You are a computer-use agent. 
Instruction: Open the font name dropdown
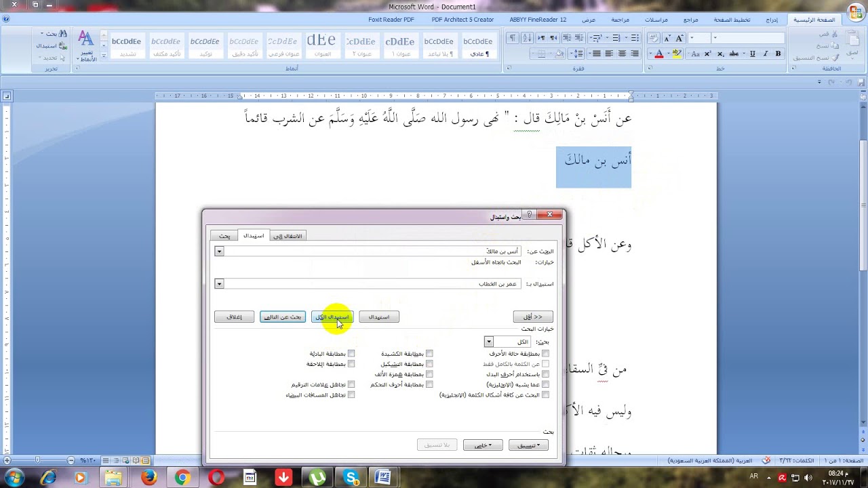point(714,38)
